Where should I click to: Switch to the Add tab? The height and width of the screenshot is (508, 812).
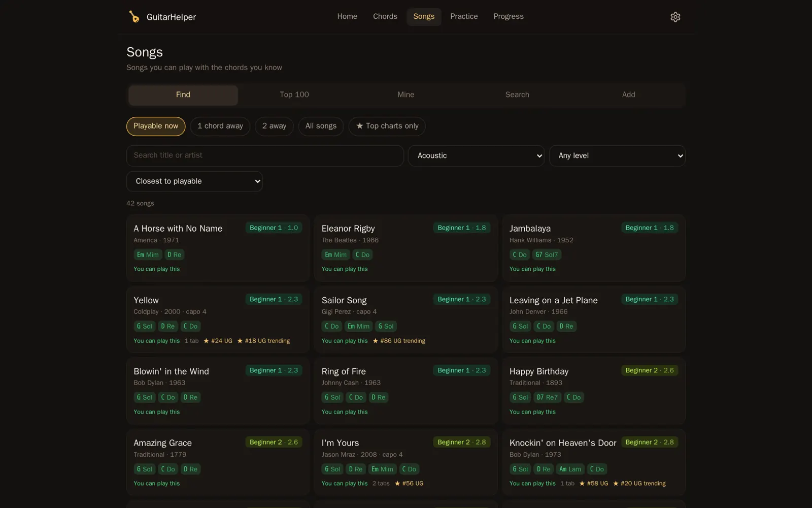pos(628,95)
